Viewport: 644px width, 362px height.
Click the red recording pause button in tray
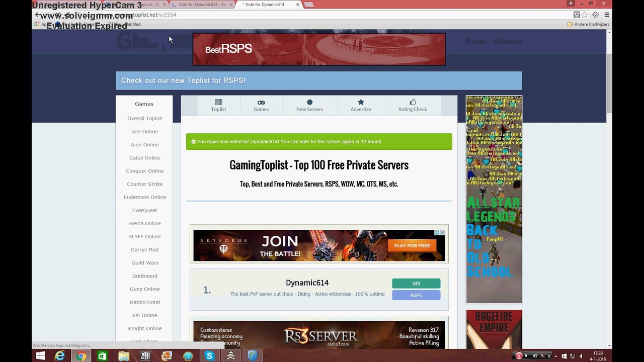click(519, 355)
